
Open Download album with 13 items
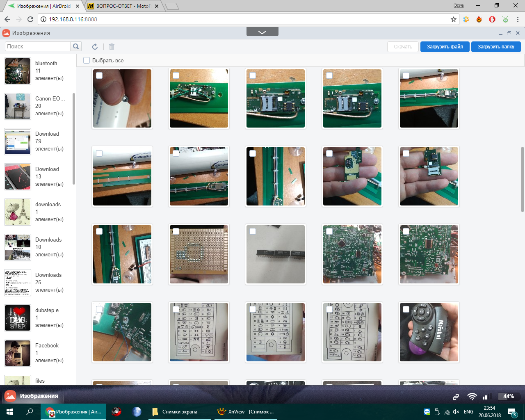tap(38, 177)
